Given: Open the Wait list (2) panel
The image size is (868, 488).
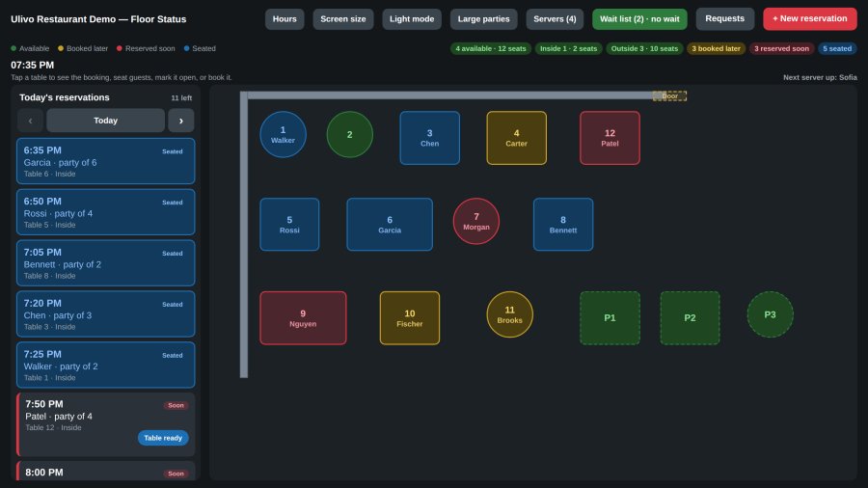Looking at the screenshot, I should (x=639, y=19).
